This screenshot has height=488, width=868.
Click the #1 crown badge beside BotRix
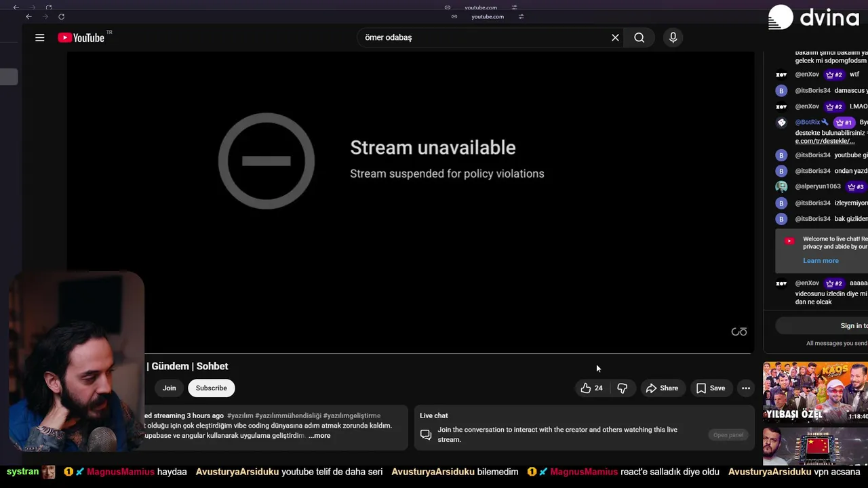tap(844, 123)
